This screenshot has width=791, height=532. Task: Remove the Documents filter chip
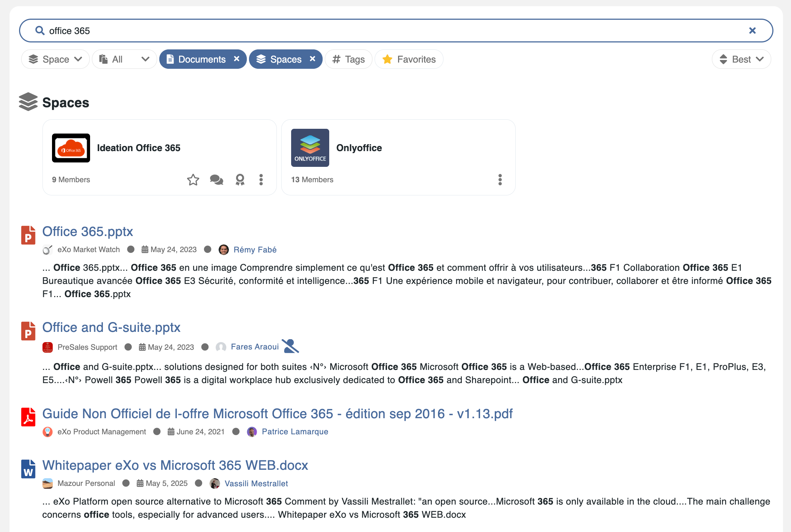[x=237, y=59]
